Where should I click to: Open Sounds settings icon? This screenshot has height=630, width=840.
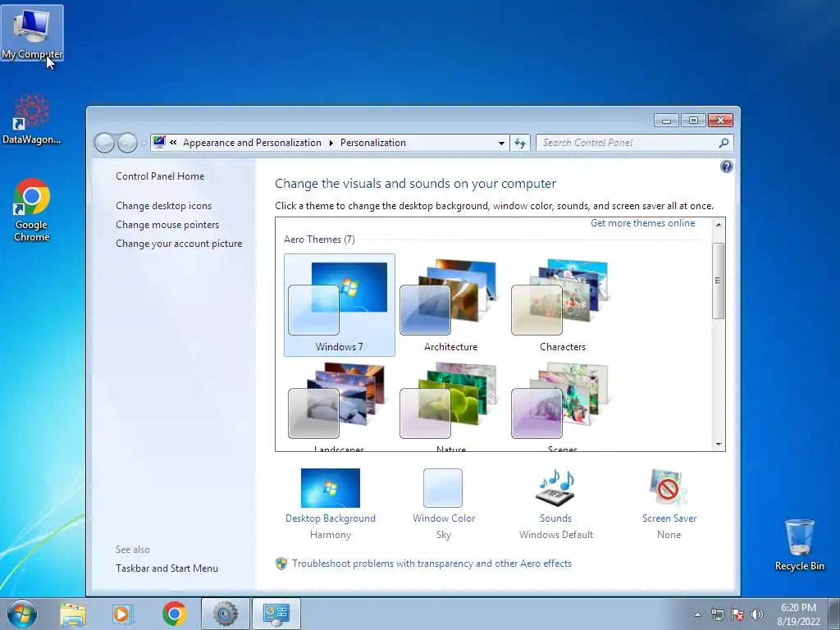click(555, 488)
